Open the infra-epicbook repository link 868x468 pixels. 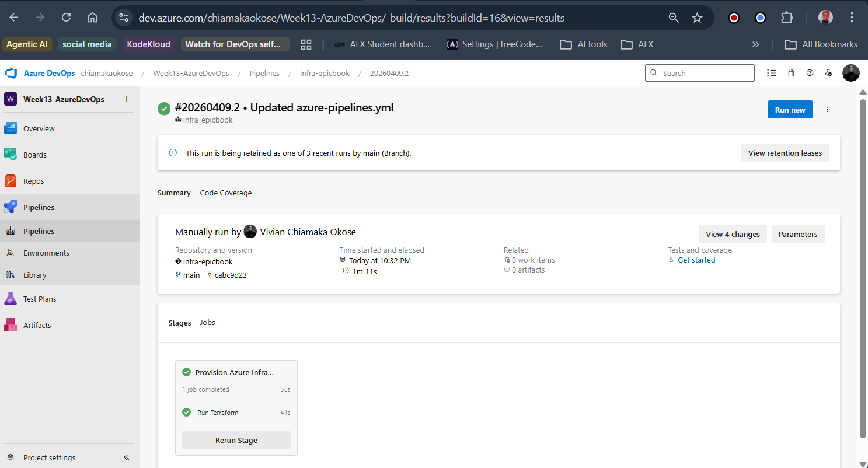(x=208, y=261)
